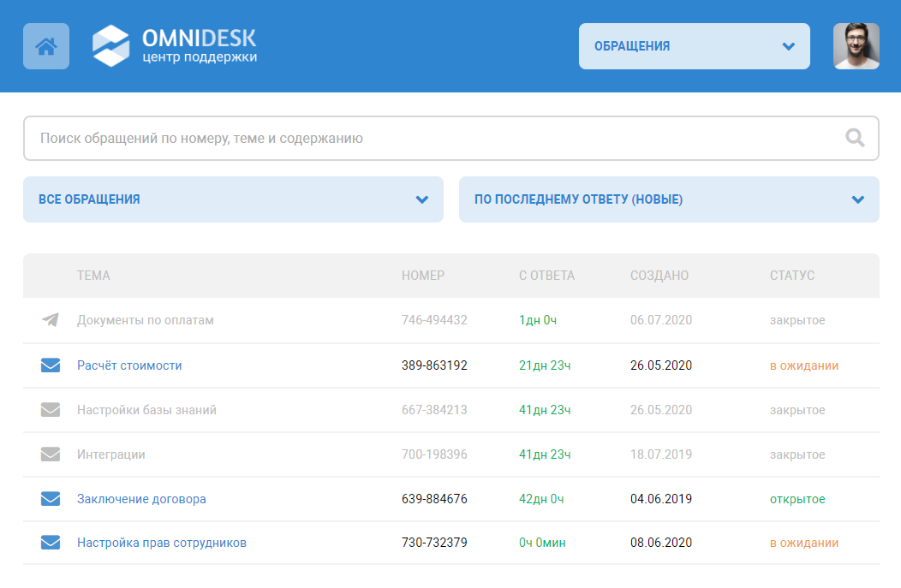Click the НОМЕР column header
The height and width of the screenshot is (588, 901).
point(423,276)
